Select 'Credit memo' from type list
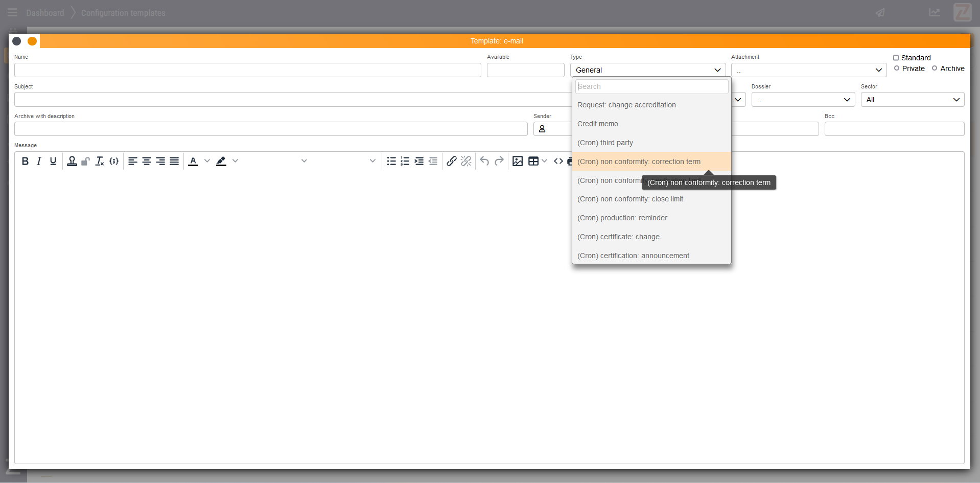 (598, 124)
